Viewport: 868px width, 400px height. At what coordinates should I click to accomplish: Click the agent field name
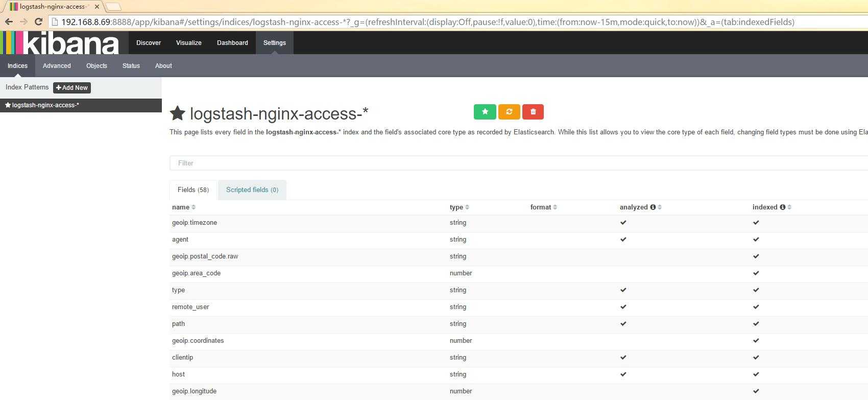(x=180, y=240)
